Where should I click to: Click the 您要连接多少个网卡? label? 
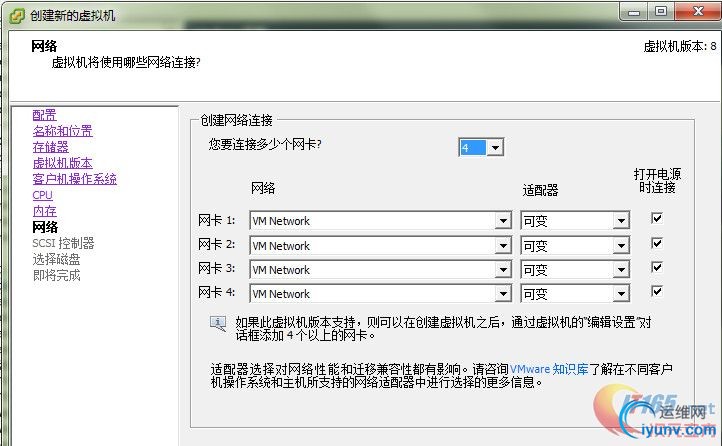tap(265, 145)
